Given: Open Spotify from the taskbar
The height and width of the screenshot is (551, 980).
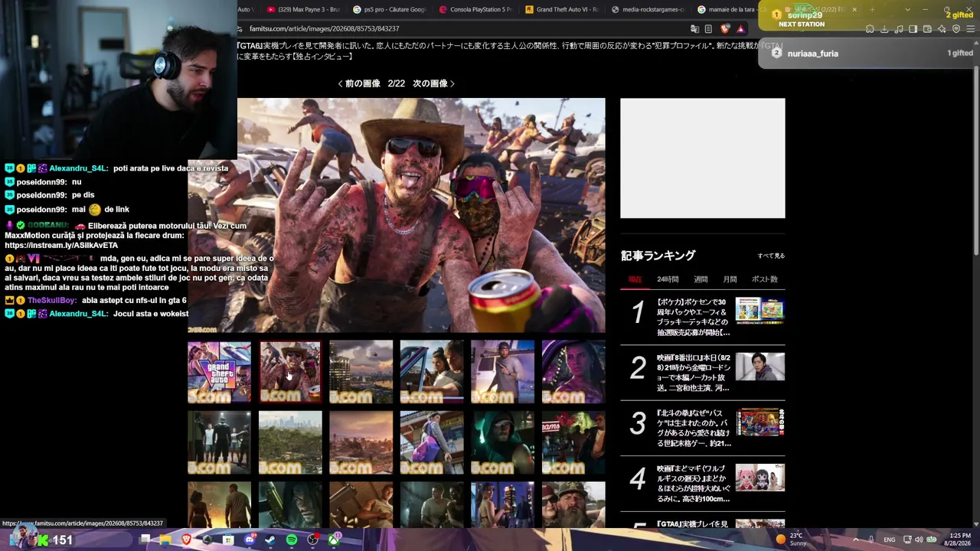Looking at the screenshot, I should coord(292,540).
